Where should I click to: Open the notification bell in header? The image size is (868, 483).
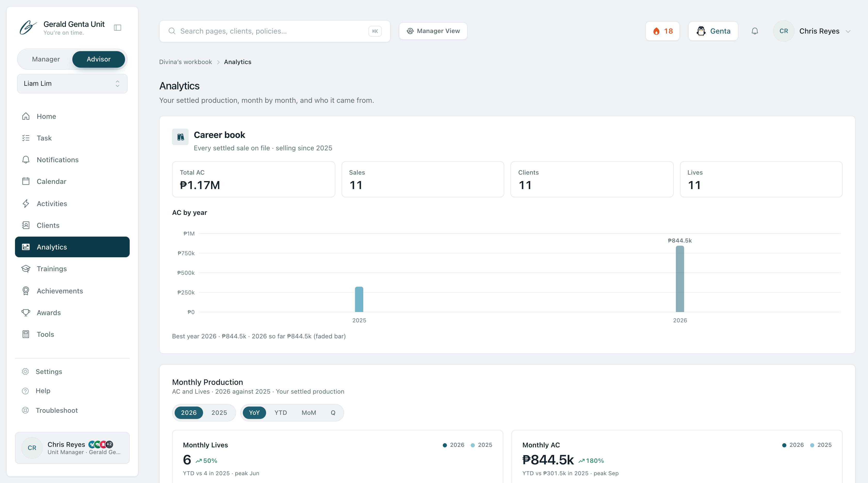point(755,31)
